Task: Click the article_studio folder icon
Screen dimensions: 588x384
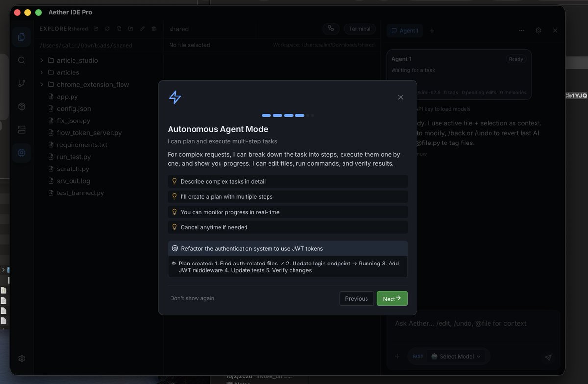Action: 51,60
